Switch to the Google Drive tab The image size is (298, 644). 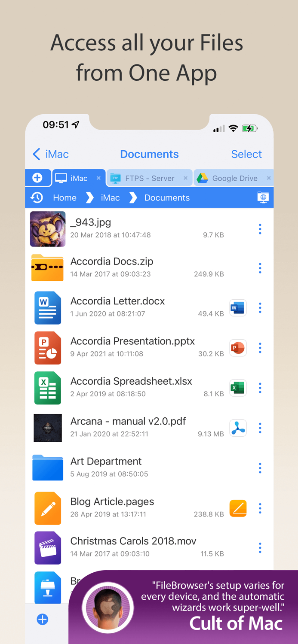[234, 178]
